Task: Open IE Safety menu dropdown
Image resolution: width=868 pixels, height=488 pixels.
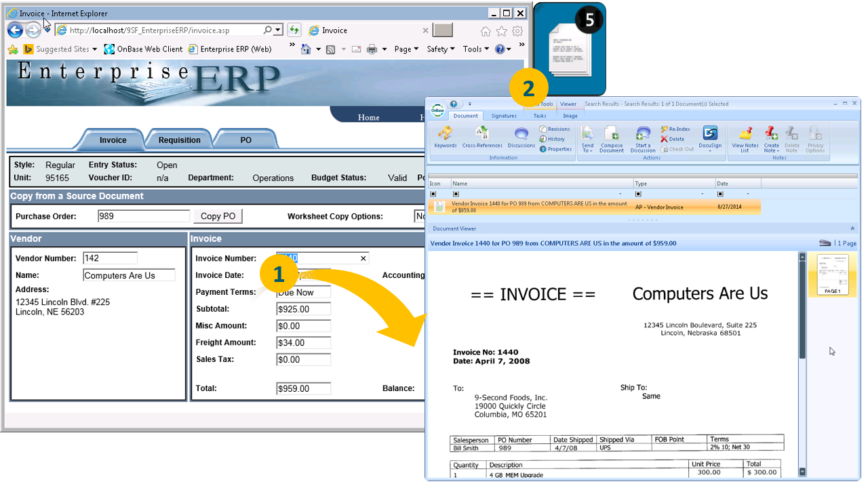Action: (441, 49)
